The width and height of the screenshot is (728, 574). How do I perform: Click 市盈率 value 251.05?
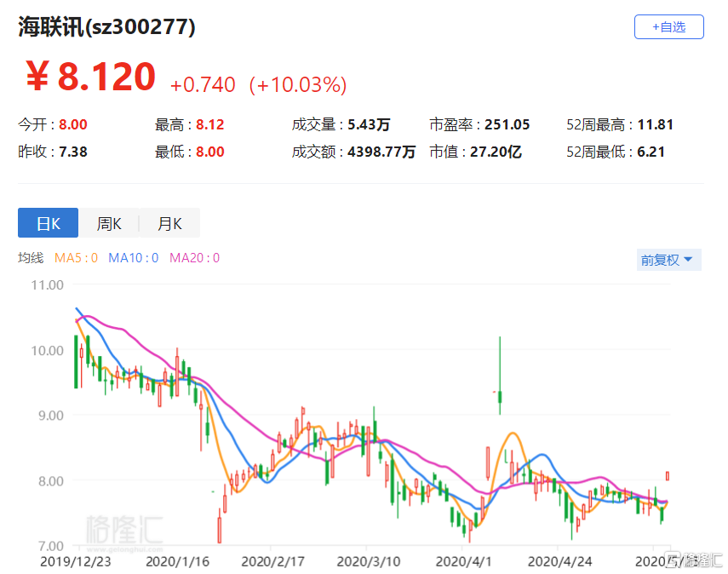507,124
